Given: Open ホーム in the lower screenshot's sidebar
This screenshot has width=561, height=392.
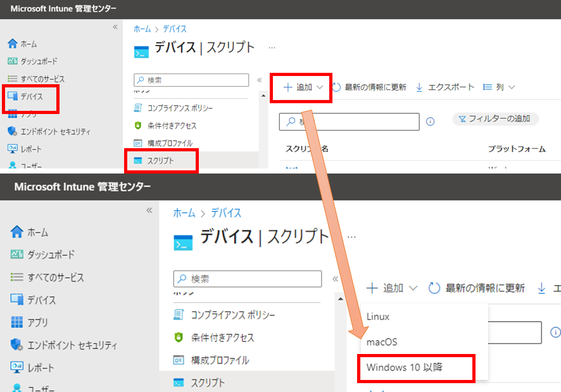Looking at the screenshot, I should [x=29, y=232].
